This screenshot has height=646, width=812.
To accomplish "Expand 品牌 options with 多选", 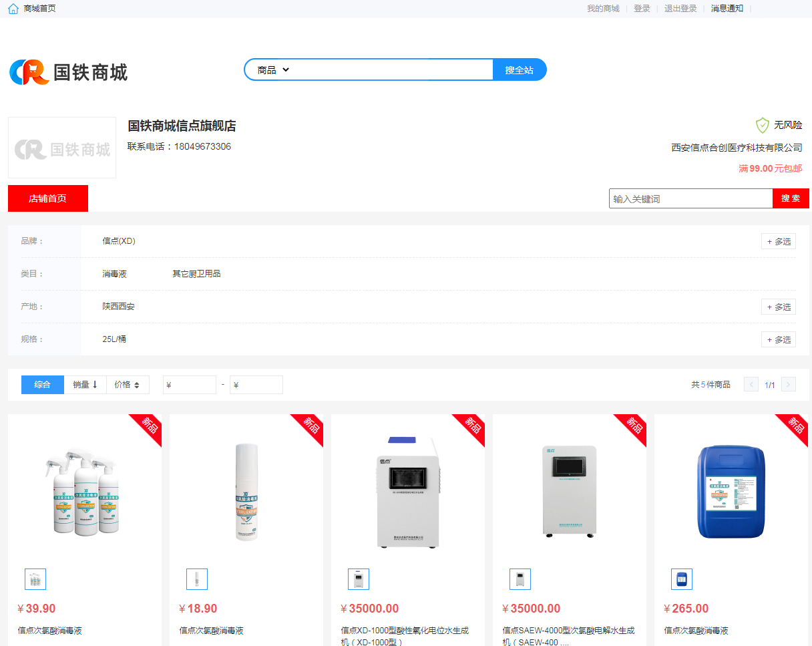I will coord(778,241).
